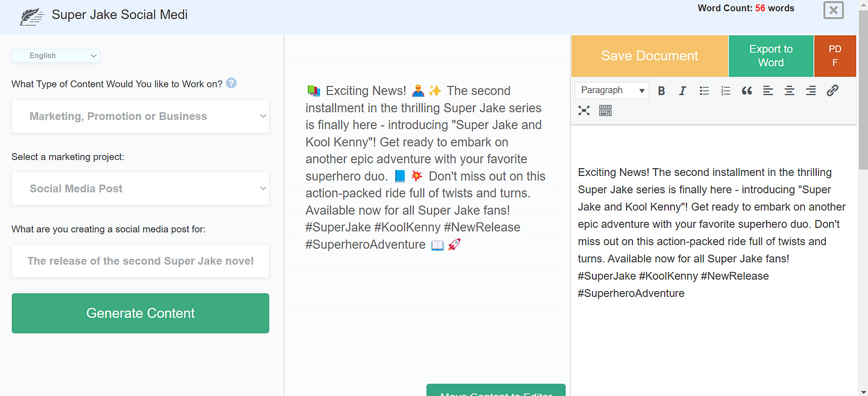This screenshot has width=868, height=396.
Task: Toggle italic formatting in editor toolbar
Action: point(683,91)
